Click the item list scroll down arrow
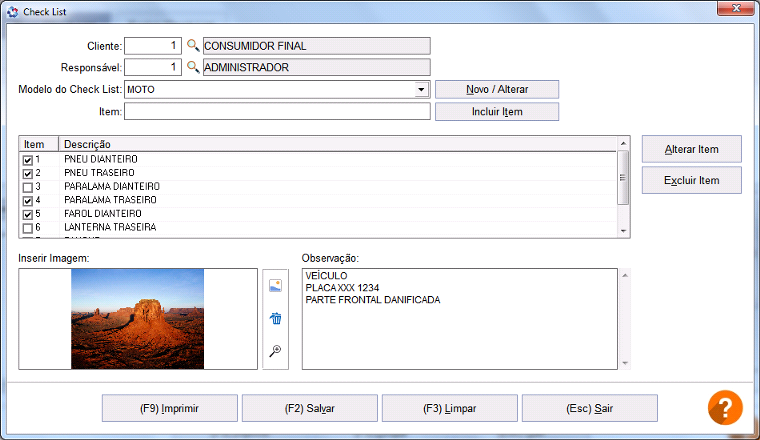This screenshot has height=440, width=760. pos(624,231)
